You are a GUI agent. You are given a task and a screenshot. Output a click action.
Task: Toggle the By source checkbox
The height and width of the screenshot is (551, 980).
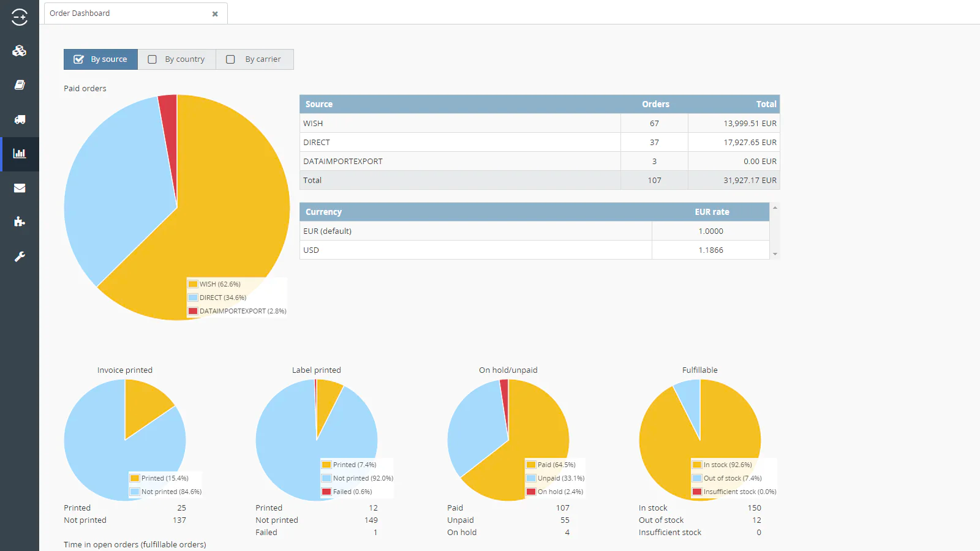click(x=78, y=59)
